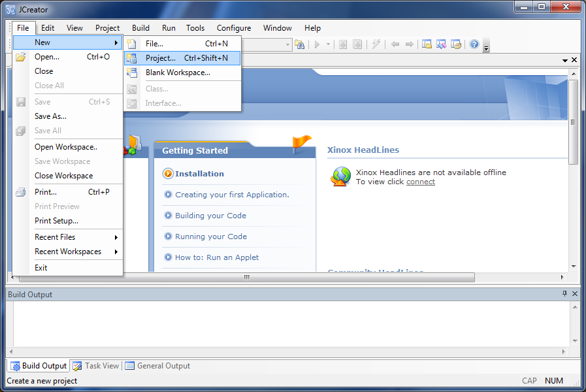This screenshot has width=586, height=392.
Task: Choose Close from the File menu
Action: pos(68,71)
